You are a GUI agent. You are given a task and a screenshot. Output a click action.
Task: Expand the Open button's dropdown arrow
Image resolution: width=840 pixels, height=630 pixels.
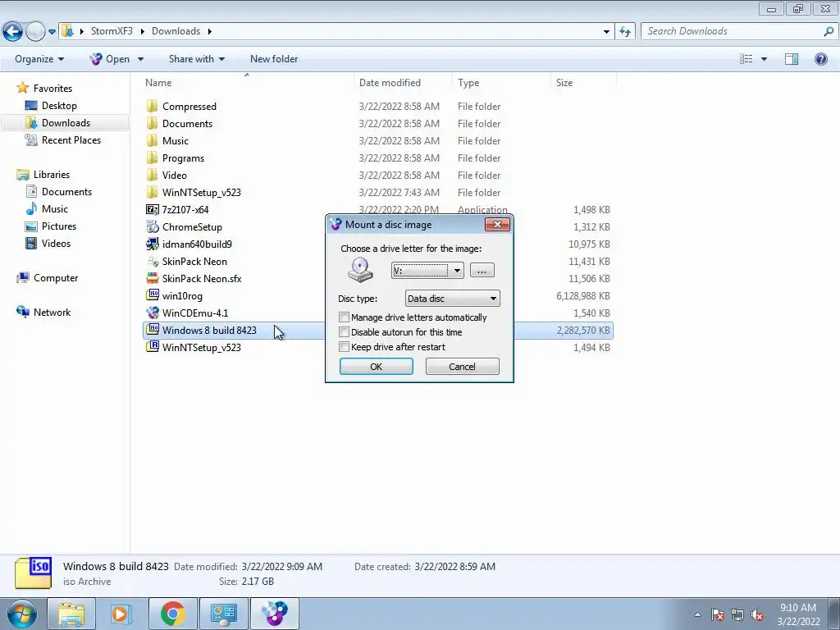[x=140, y=59]
